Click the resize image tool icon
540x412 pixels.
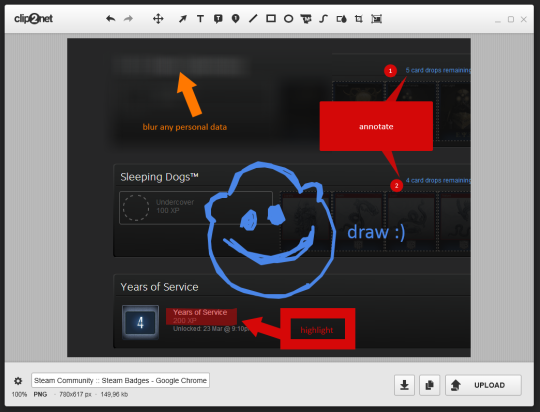click(376, 19)
